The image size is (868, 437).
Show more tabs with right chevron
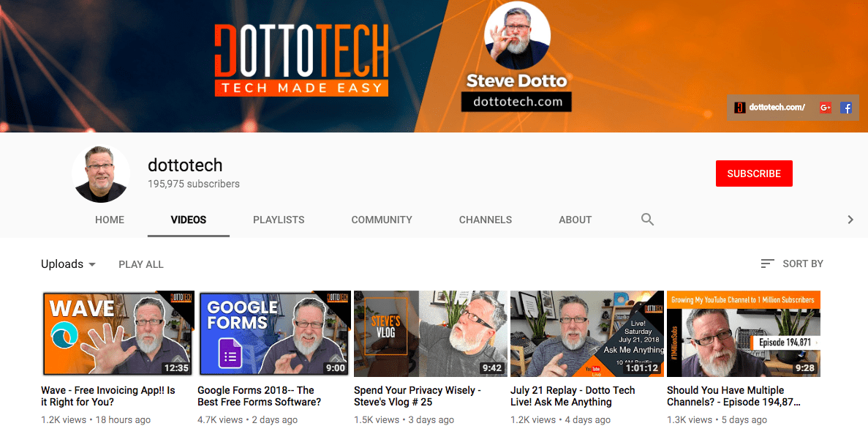coord(850,220)
